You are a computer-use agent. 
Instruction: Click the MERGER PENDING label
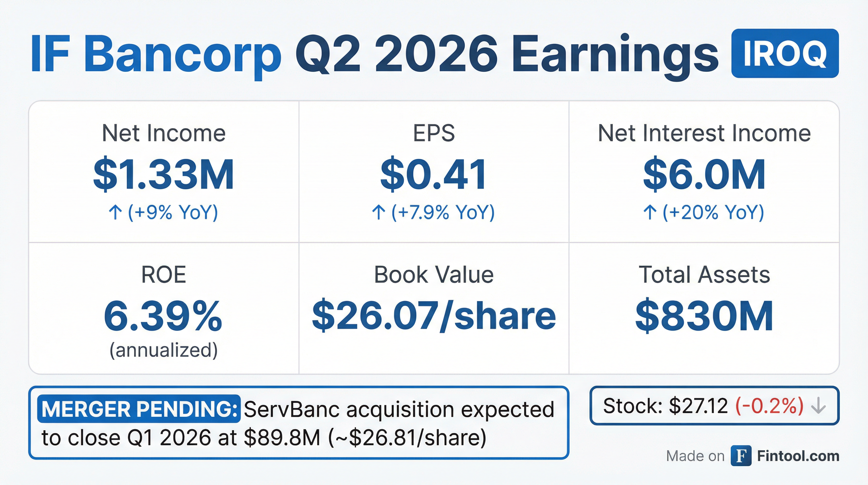coord(139,409)
